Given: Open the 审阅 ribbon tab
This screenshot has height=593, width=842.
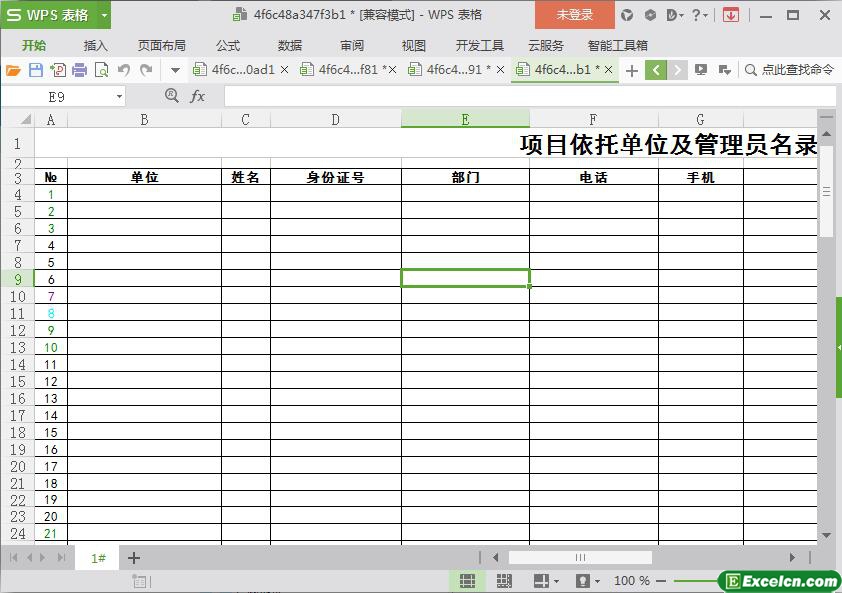Looking at the screenshot, I should click(352, 46).
